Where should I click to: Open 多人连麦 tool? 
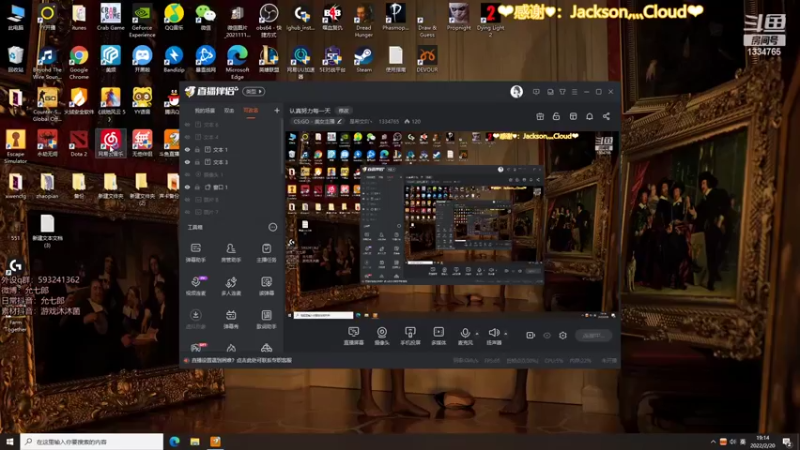[x=231, y=286]
